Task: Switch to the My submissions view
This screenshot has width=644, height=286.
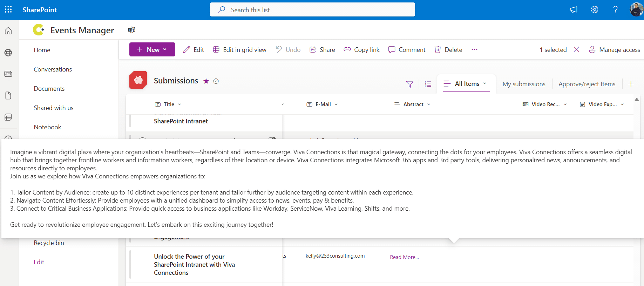Action: [x=524, y=84]
